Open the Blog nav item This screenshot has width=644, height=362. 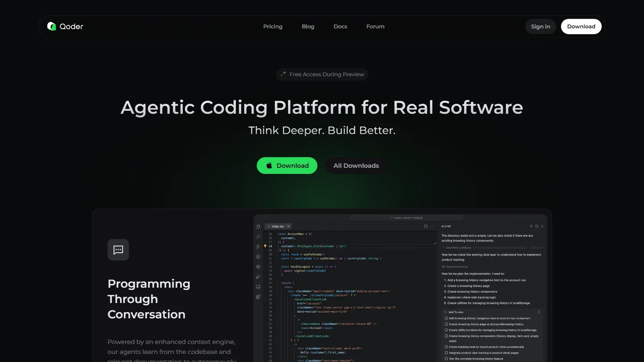308,26
